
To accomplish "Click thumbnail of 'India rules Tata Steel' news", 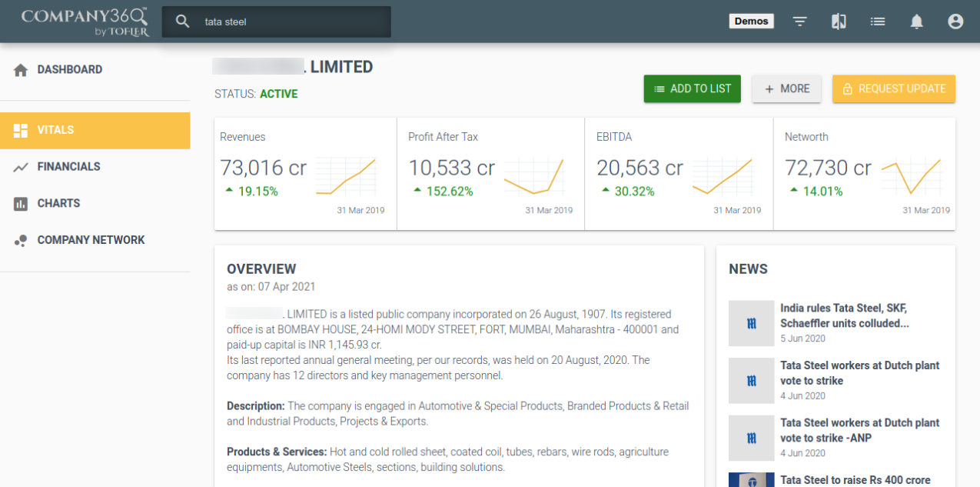I will [751, 323].
